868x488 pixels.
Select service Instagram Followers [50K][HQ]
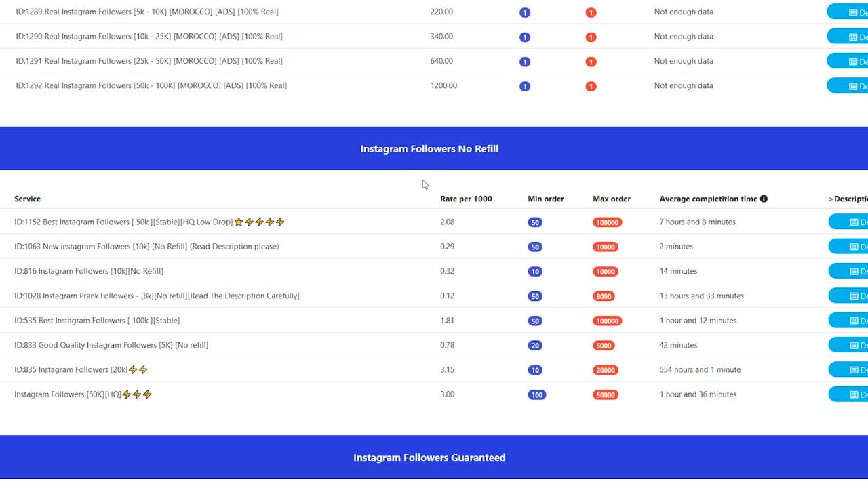[83, 394]
